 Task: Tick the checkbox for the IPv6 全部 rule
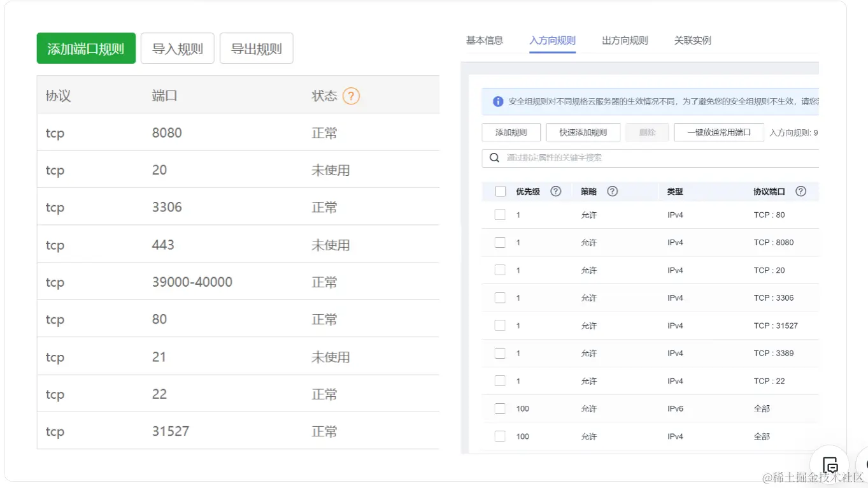500,408
